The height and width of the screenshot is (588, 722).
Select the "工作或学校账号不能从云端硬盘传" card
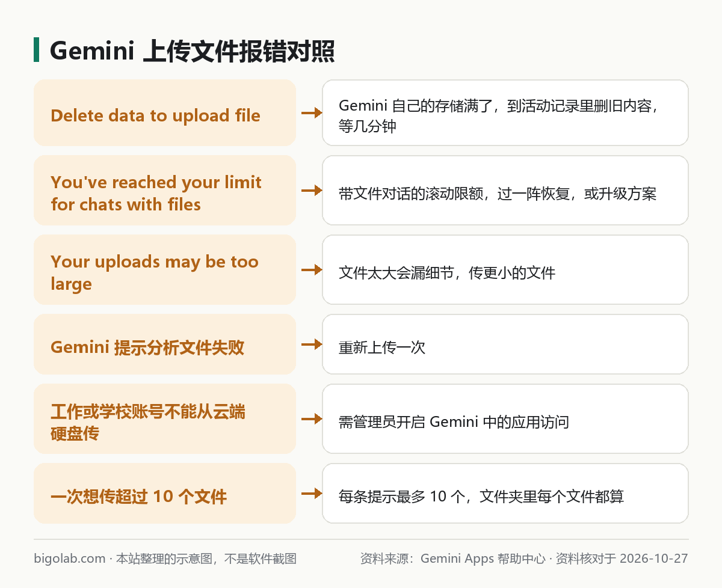(x=165, y=418)
